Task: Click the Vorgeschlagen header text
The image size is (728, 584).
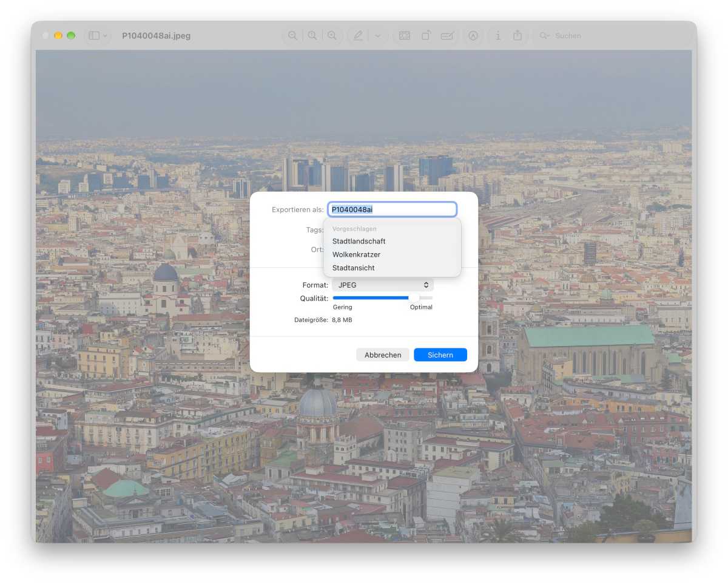Action: click(x=354, y=229)
